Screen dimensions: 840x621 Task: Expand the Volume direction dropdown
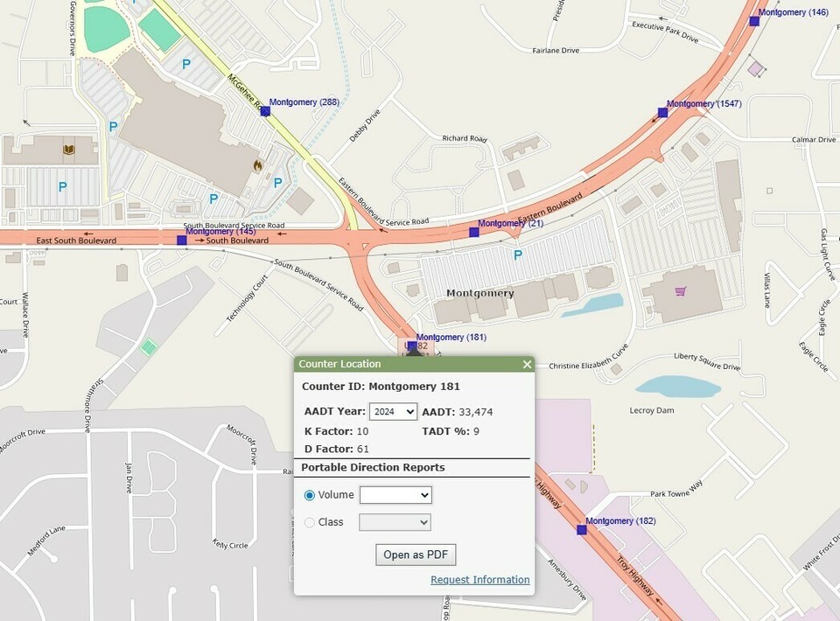(x=395, y=495)
